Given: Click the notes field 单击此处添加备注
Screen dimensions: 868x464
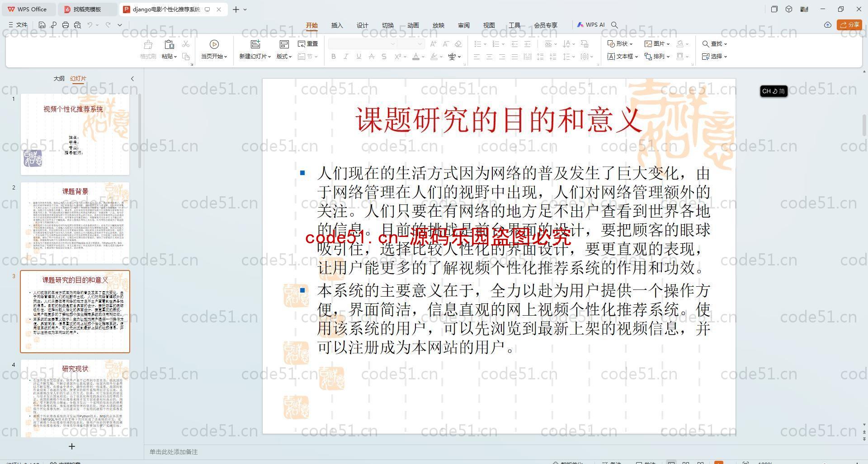Looking at the screenshot, I should click(x=174, y=452).
